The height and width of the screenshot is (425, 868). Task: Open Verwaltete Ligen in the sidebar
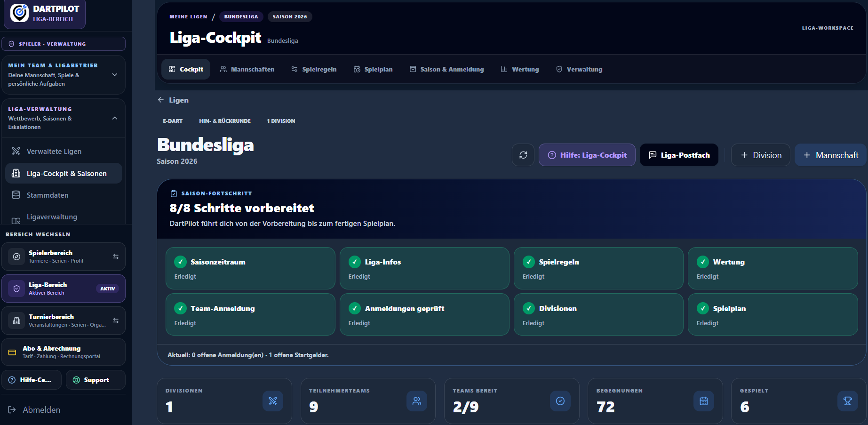coord(64,151)
